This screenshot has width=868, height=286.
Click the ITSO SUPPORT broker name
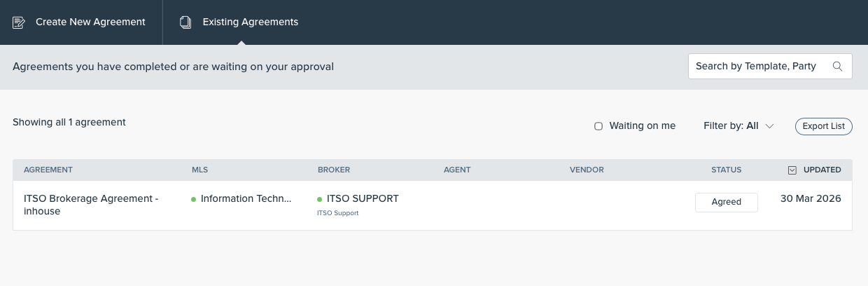click(363, 199)
